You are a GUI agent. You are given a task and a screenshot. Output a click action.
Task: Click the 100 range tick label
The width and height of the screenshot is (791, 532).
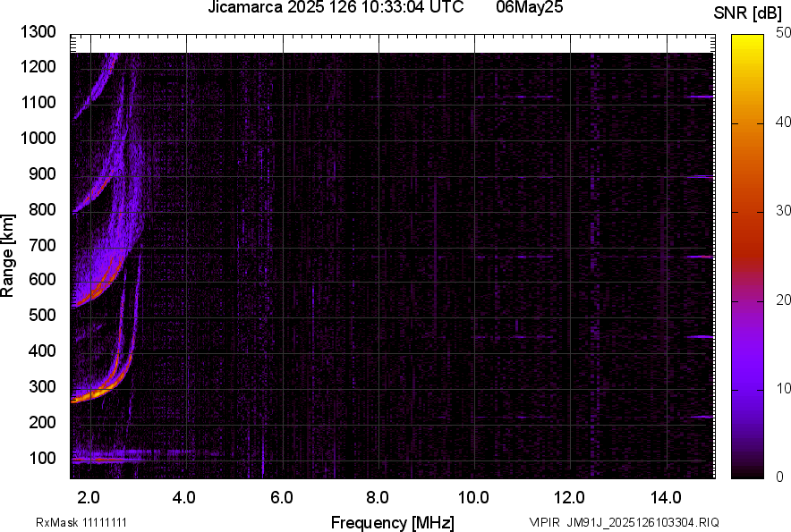[42, 459]
